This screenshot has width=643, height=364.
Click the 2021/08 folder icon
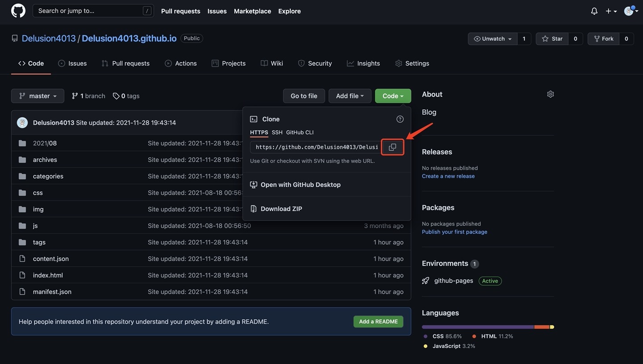(22, 143)
